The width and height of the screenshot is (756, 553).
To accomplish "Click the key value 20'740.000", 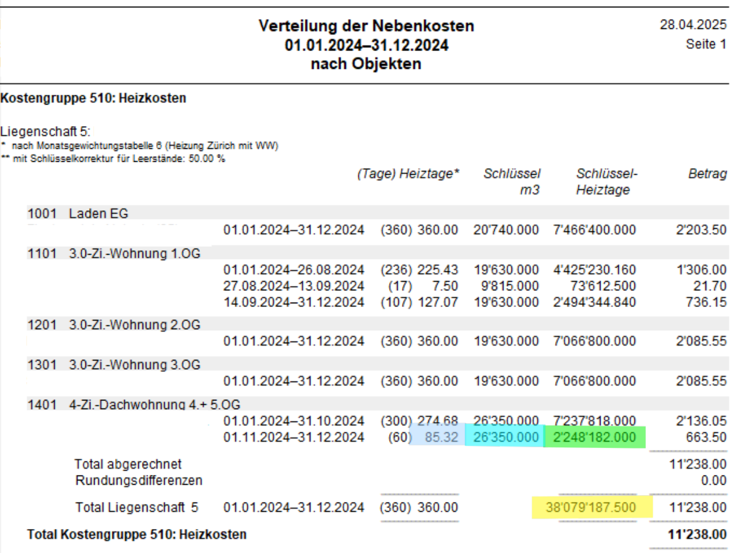I will 506,230.
